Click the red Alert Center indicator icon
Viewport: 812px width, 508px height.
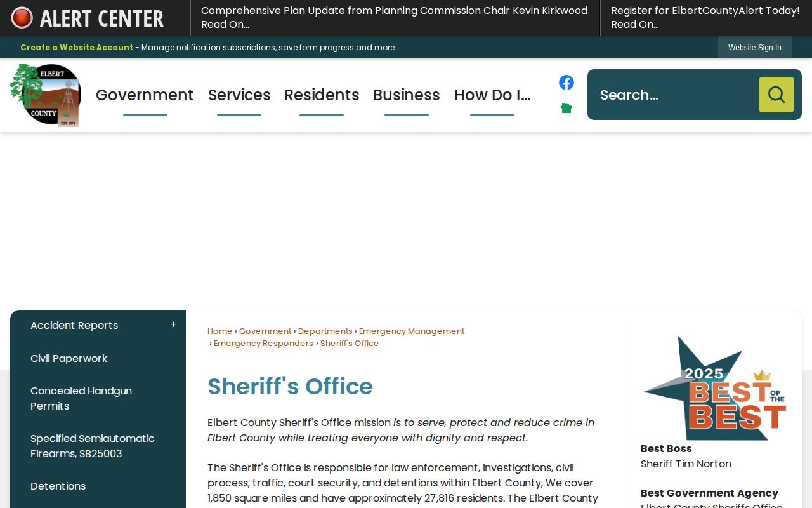tap(22, 18)
